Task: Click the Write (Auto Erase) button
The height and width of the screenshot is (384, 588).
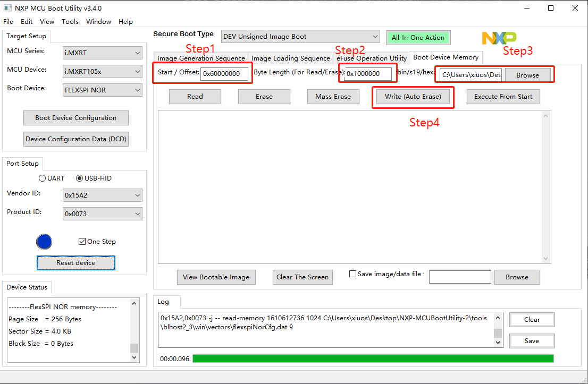Action: pos(413,97)
